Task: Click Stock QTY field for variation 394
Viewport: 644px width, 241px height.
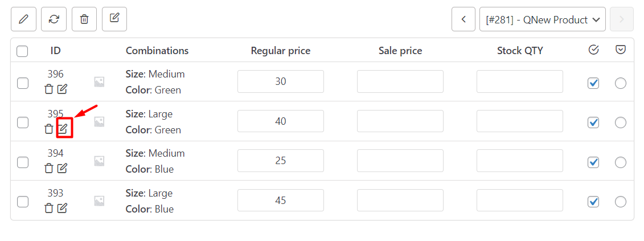Action: [519, 161]
